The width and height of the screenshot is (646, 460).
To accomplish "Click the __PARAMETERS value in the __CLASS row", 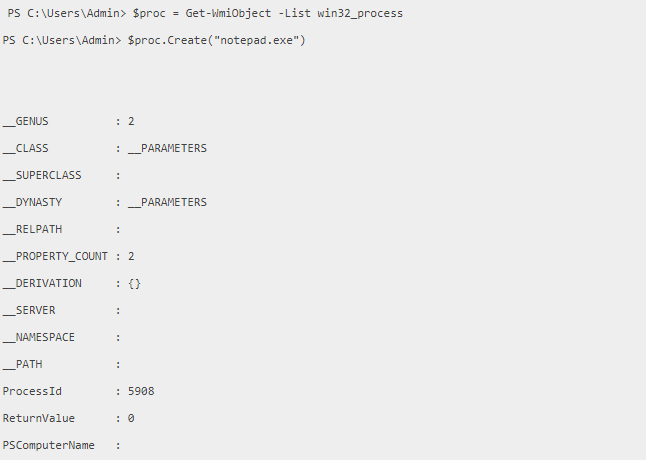I will click(167, 148).
